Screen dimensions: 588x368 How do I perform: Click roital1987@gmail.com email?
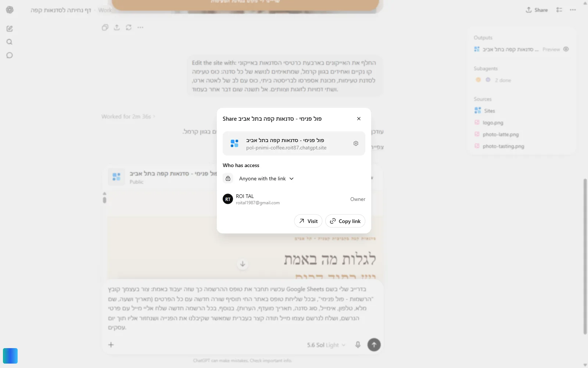click(x=258, y=203)
